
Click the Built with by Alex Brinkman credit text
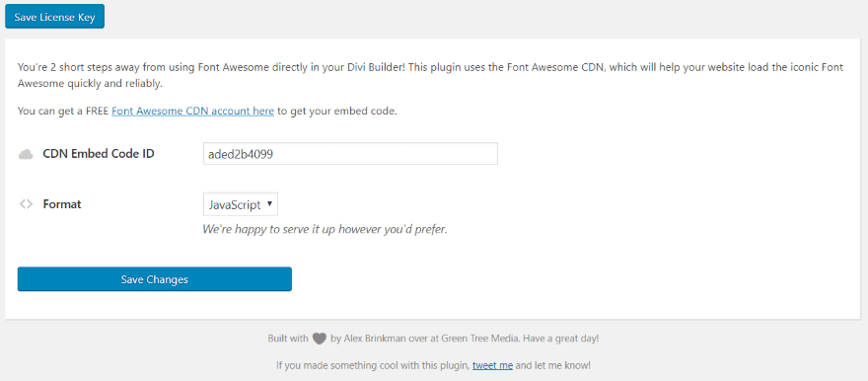click(433, 339)
